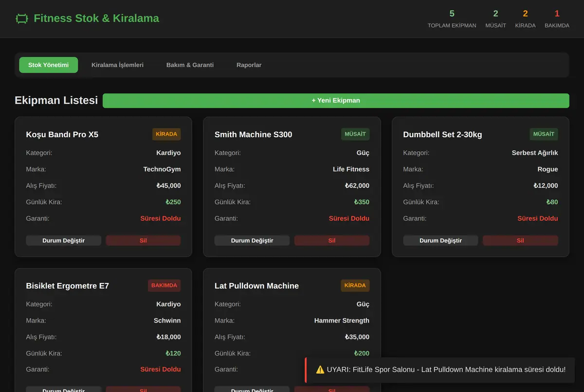Viewport: 584px width, 392px height.
Task: Change status of Smith Machine S300
Action: [x=252, y=240]
